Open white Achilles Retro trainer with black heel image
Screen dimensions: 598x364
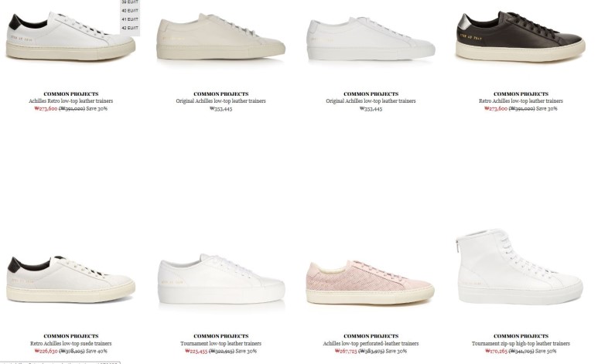pos(70,36)
